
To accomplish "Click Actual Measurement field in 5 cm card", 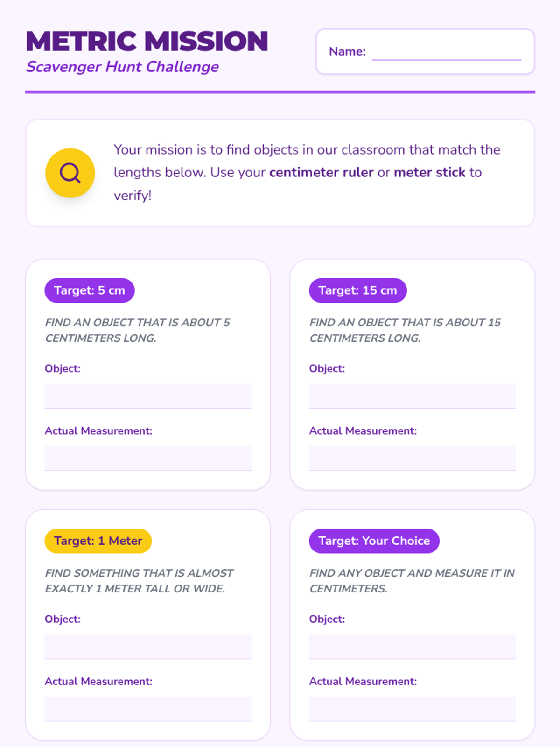I will [148, 458].
